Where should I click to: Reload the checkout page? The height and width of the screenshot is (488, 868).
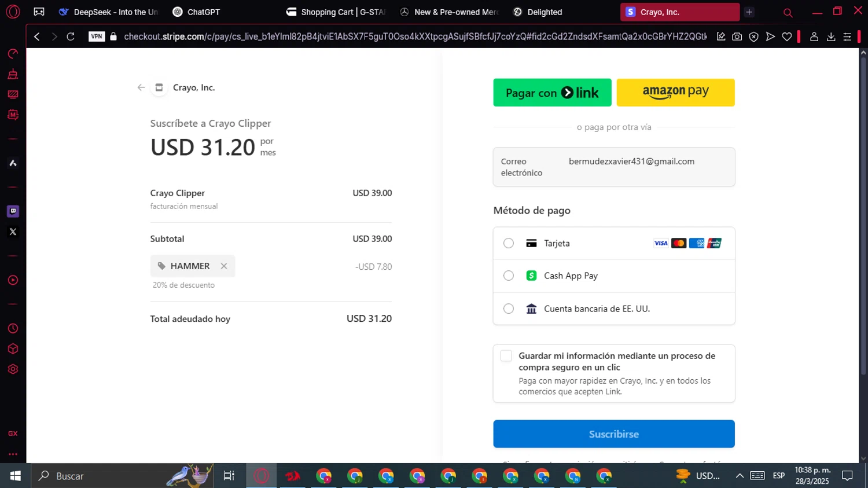coord(71,36)
